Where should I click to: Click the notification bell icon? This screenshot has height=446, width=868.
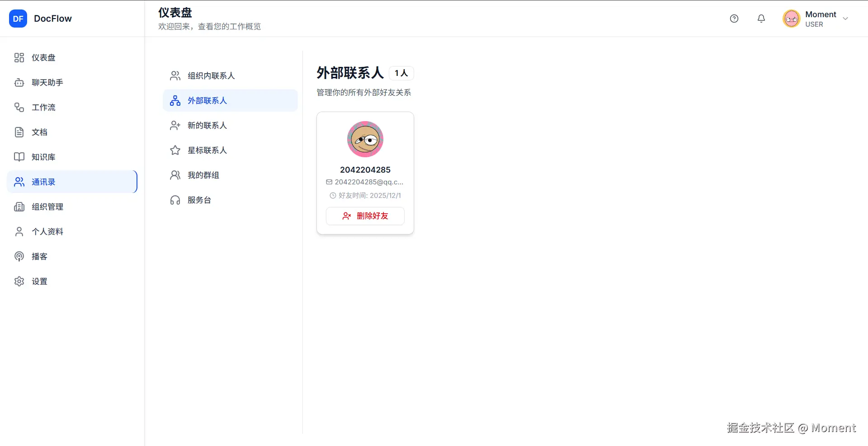click(761, 19)
